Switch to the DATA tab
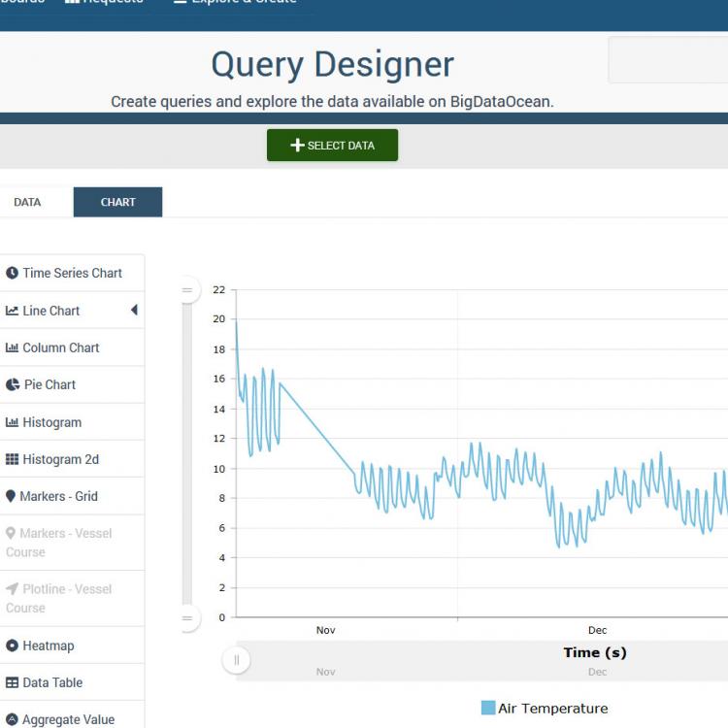This screenshot has height=728, width=728. click(x=27, y=202)
